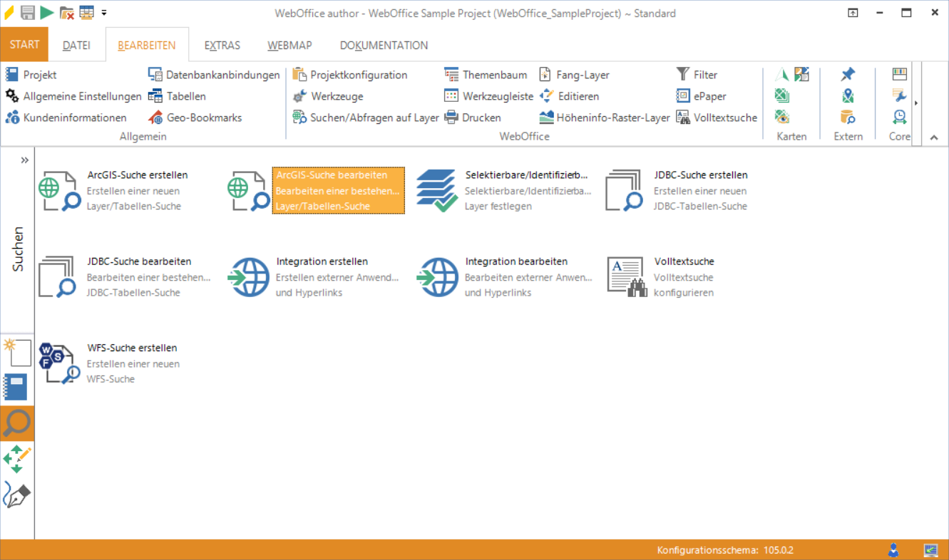
Task: Click the arrows with pencil sidebar icon
Action: click(x=17, y=459)
